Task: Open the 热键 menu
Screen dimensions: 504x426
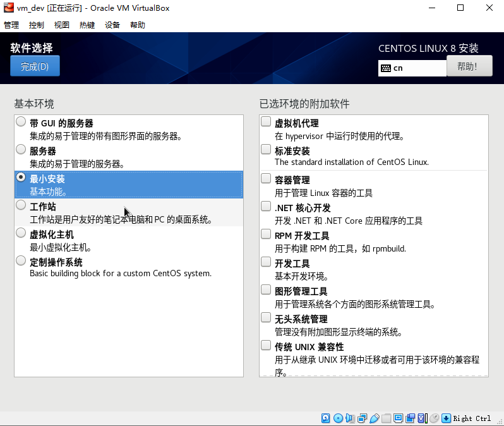Action: tap(87, 25)
